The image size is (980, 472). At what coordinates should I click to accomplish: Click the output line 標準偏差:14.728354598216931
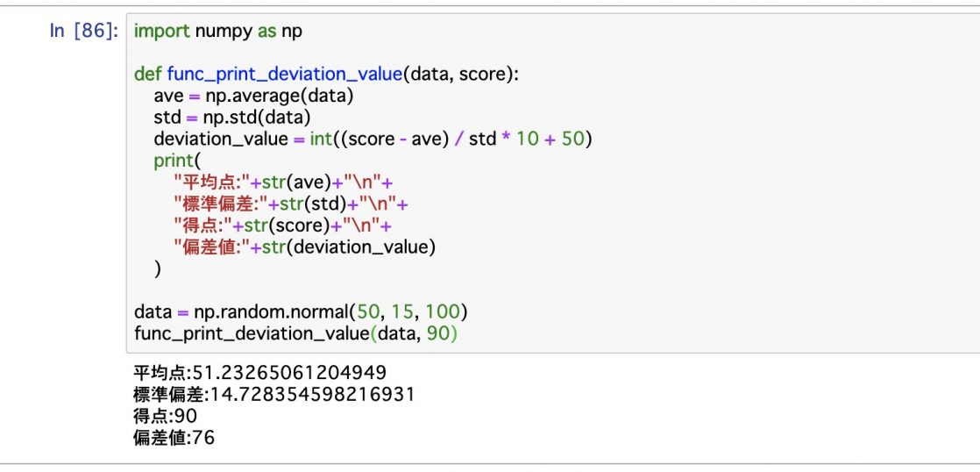[x=273, y=395]
